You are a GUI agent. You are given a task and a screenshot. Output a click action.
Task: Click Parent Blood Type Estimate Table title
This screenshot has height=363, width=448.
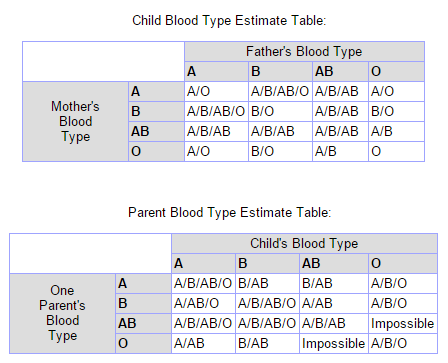click(x=229, y=213)
